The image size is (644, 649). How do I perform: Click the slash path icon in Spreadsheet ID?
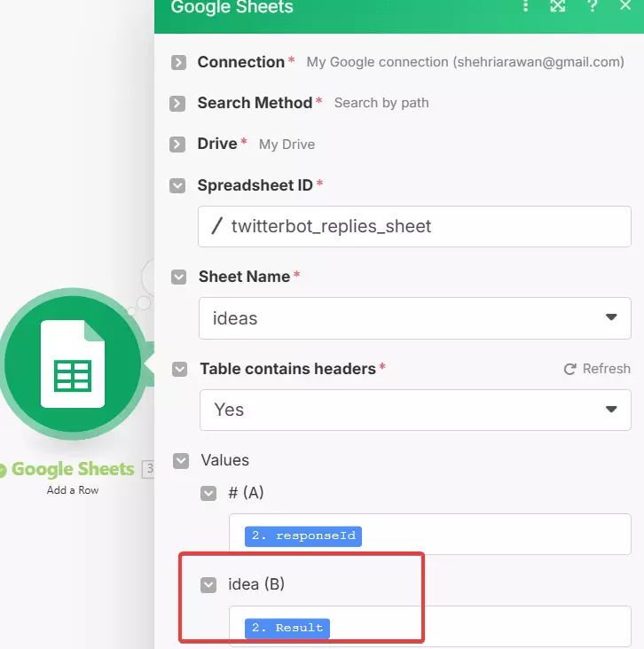pos(217,226)
